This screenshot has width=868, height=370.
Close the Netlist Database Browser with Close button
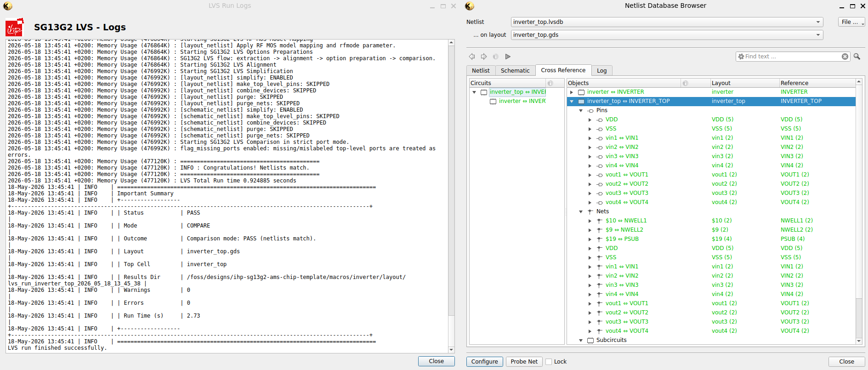[846, 362]
